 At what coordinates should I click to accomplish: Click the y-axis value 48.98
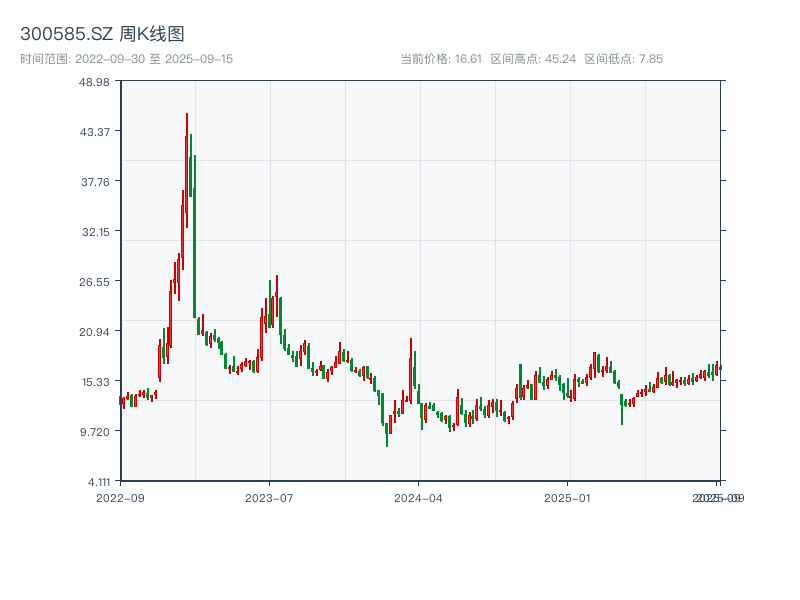94,82
